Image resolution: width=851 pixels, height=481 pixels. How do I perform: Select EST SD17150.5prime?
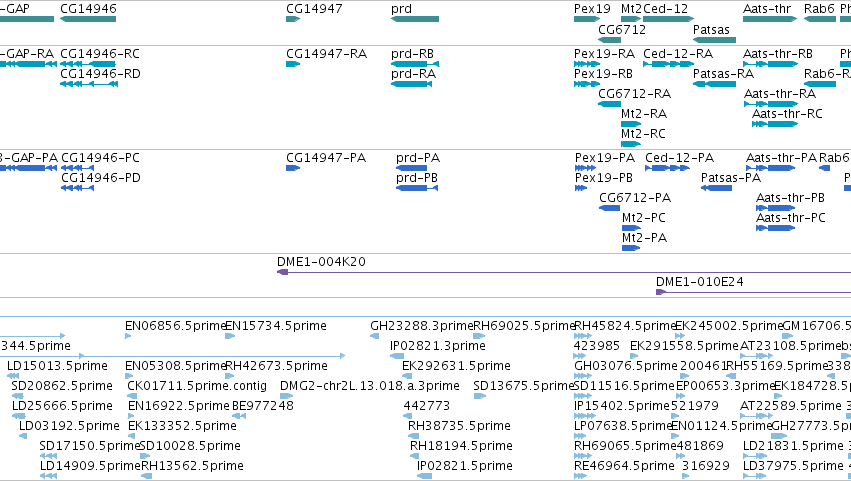point(90,446)
